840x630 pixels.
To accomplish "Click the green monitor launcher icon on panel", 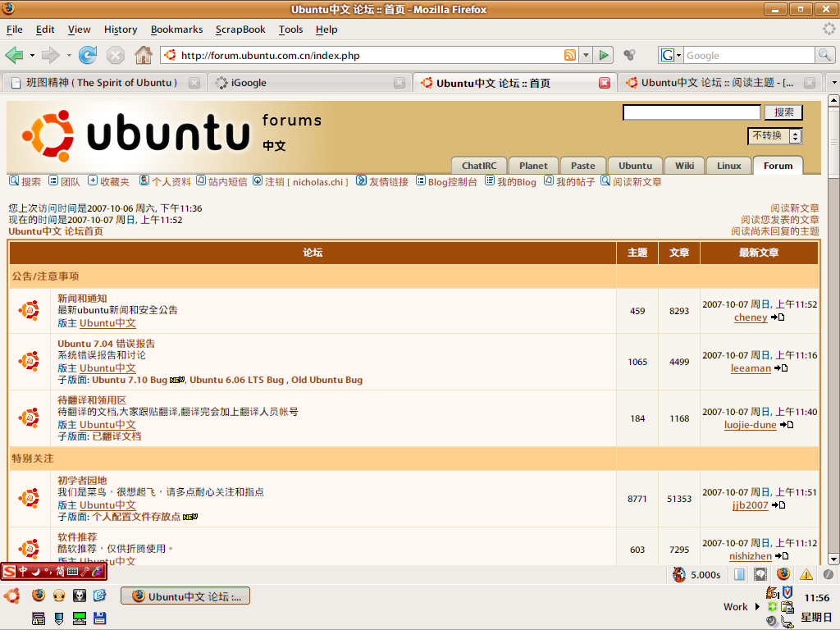I will pyautogui.click(x=80, y=619).
